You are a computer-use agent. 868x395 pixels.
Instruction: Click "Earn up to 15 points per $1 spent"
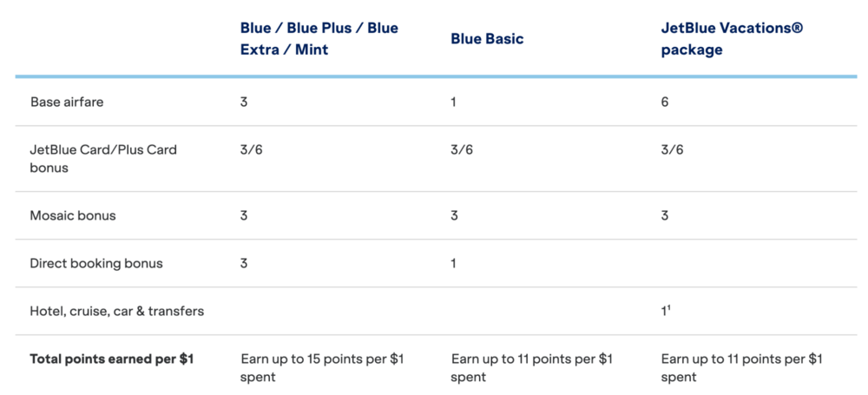tap(322, 367)
